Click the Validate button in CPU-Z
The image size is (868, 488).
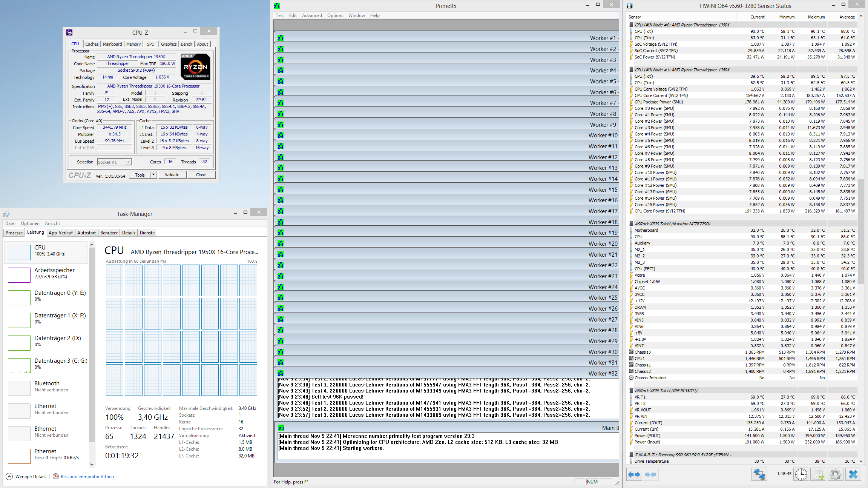point(172,175)
